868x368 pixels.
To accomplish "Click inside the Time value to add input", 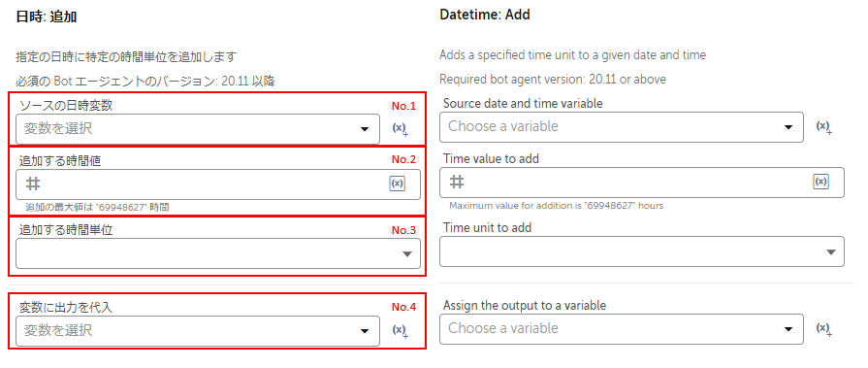I will click(642, 183).
